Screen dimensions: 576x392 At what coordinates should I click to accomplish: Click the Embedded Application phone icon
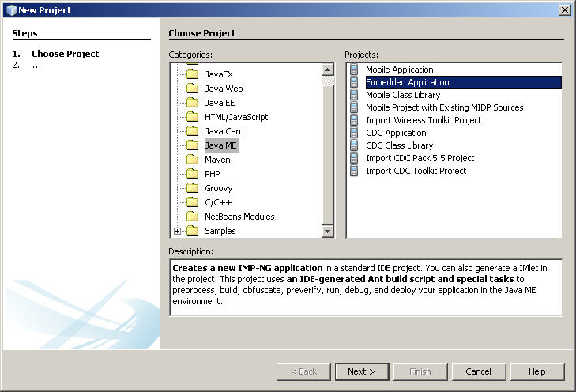(x=354, y=82)
